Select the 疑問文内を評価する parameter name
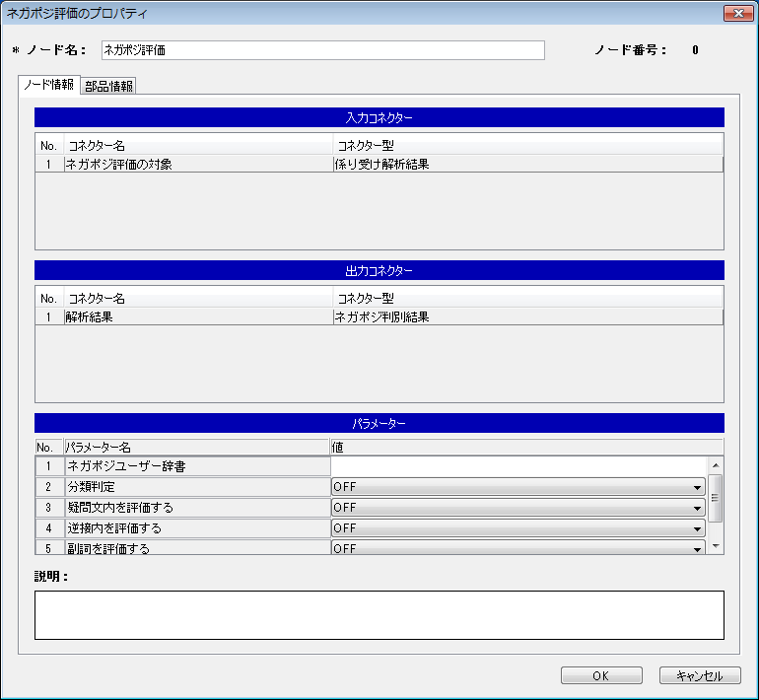 198,508
